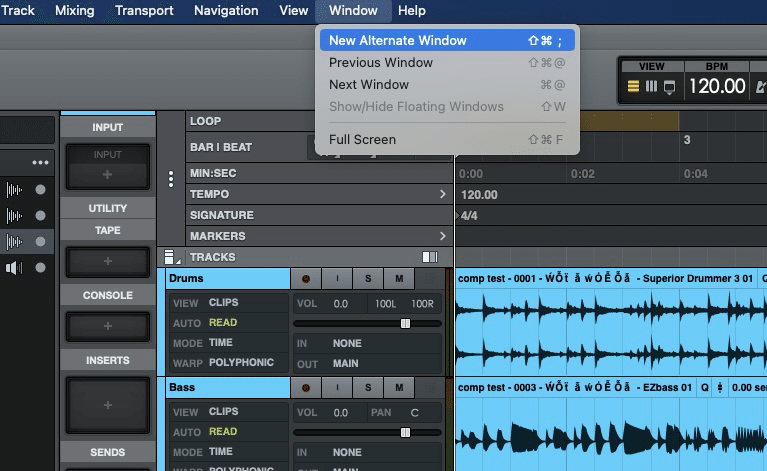Click the Drums track name
The image size is (767, 471).
coord(186,279)
